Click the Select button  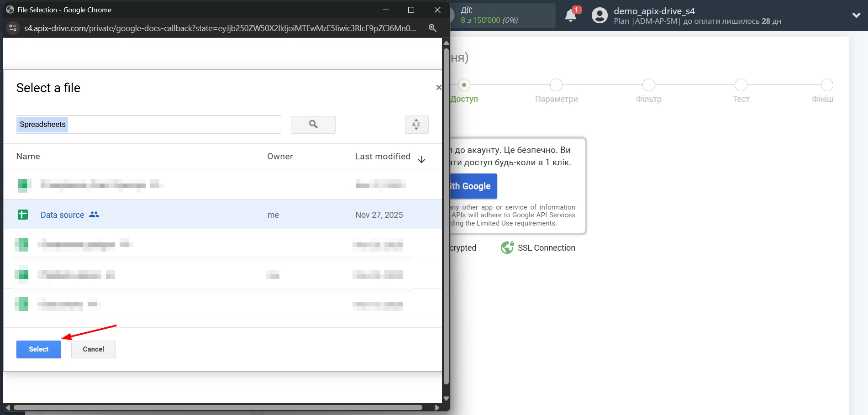click(38, 349)
